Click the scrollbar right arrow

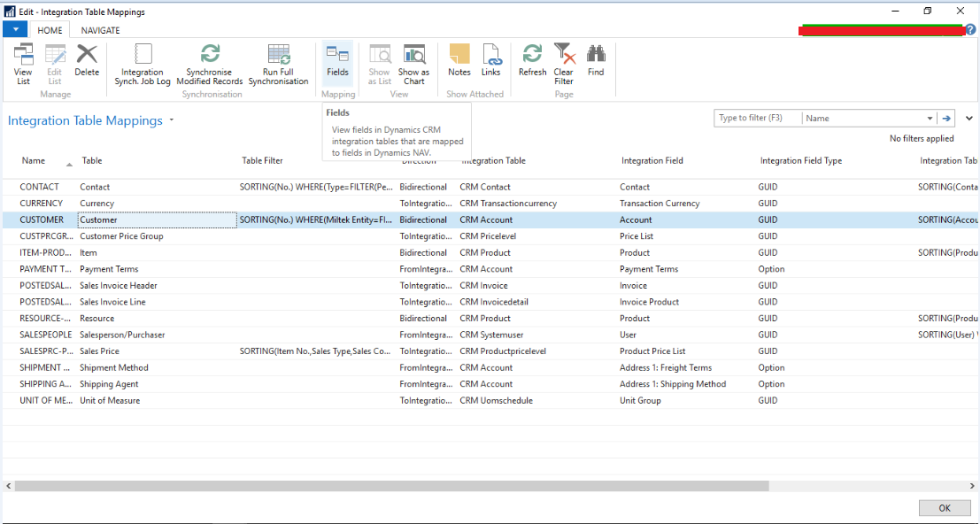971,485
